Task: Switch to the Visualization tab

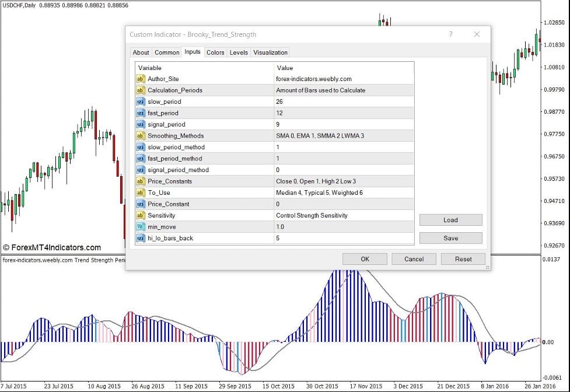Action: pos(270,52)
